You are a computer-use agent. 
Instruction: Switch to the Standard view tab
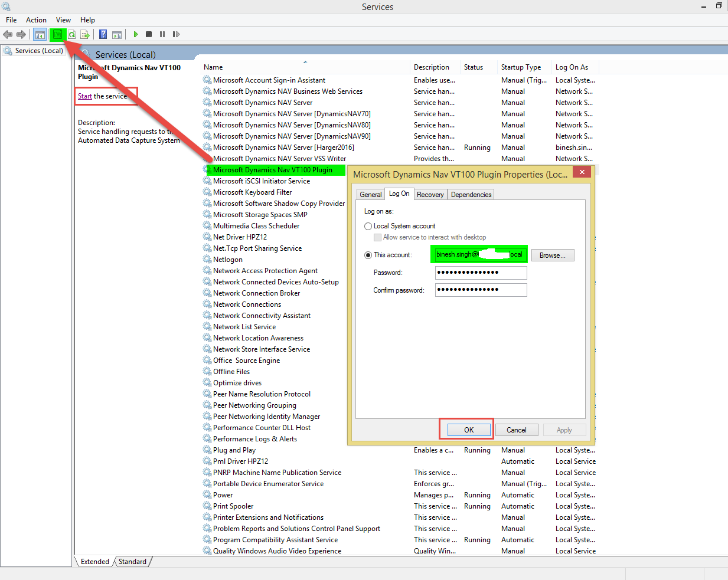pos(132,562)
